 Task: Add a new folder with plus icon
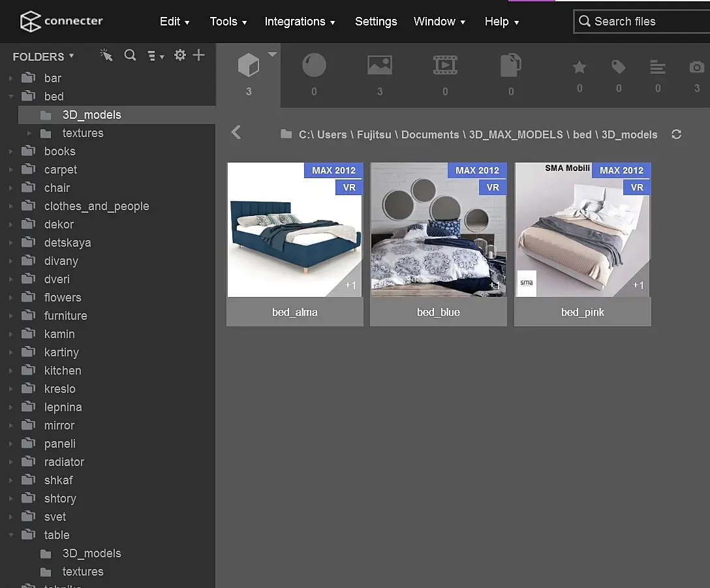198,55
